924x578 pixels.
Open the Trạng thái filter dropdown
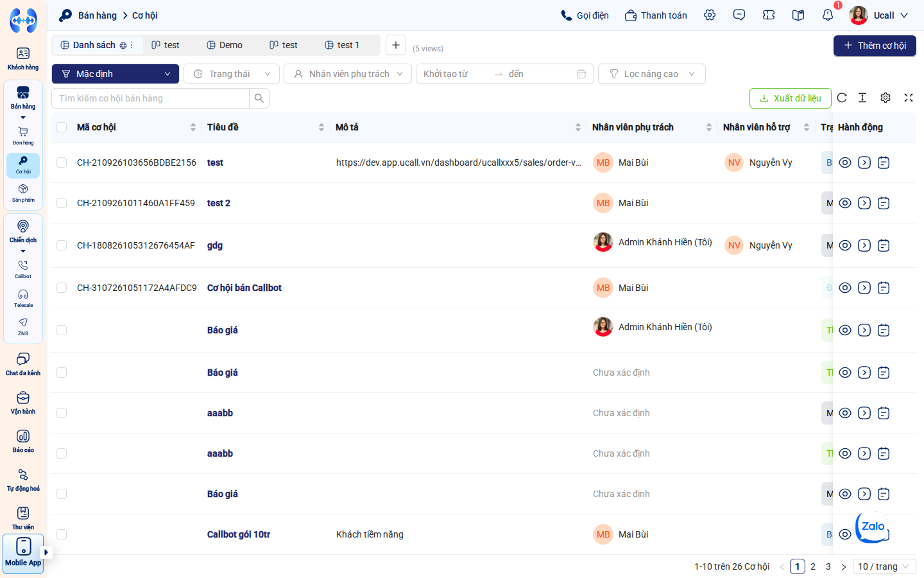click(232, 74)
